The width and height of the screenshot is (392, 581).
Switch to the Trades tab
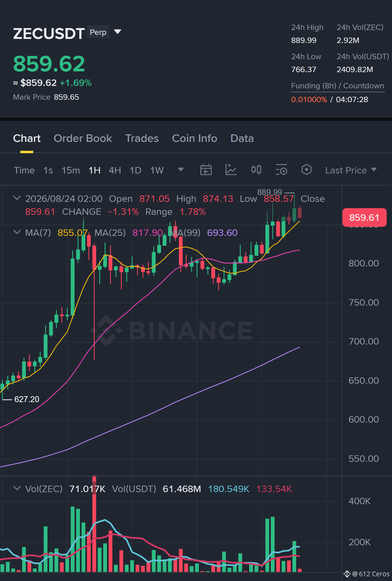[x=142, y=138]
